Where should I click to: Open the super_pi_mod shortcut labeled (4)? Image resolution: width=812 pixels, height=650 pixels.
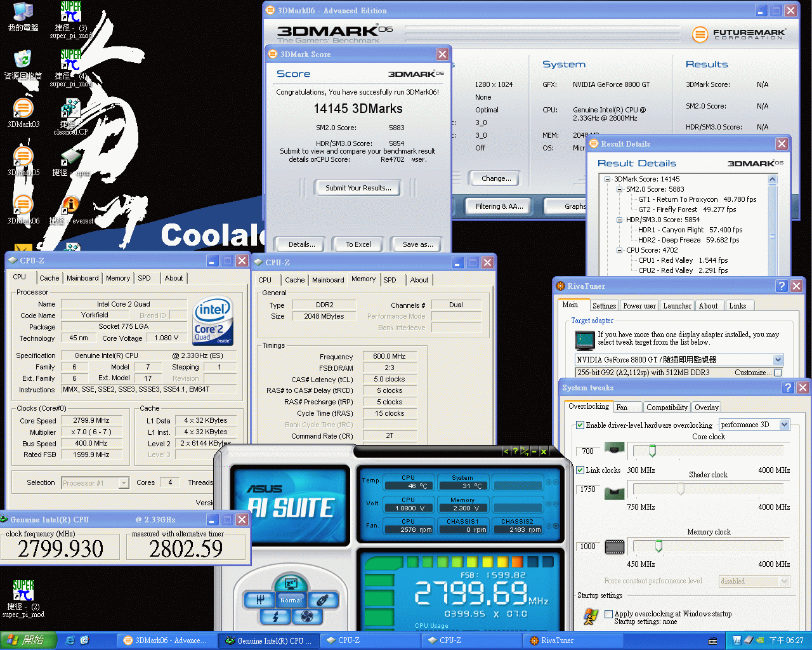(70, 69)
